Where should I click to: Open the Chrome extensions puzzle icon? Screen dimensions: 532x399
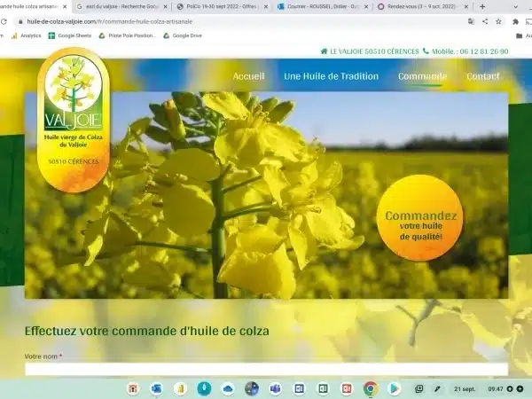515,20
